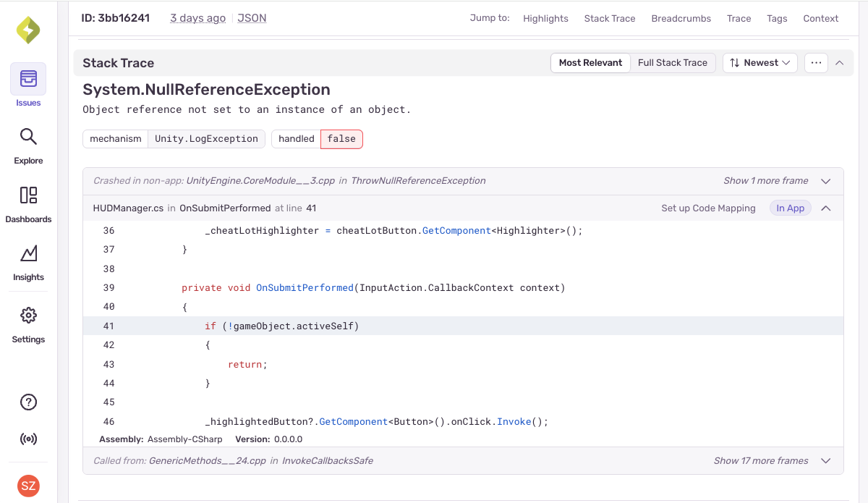
Task: Open What's New broadcast icon
Action: pos(27,439)
